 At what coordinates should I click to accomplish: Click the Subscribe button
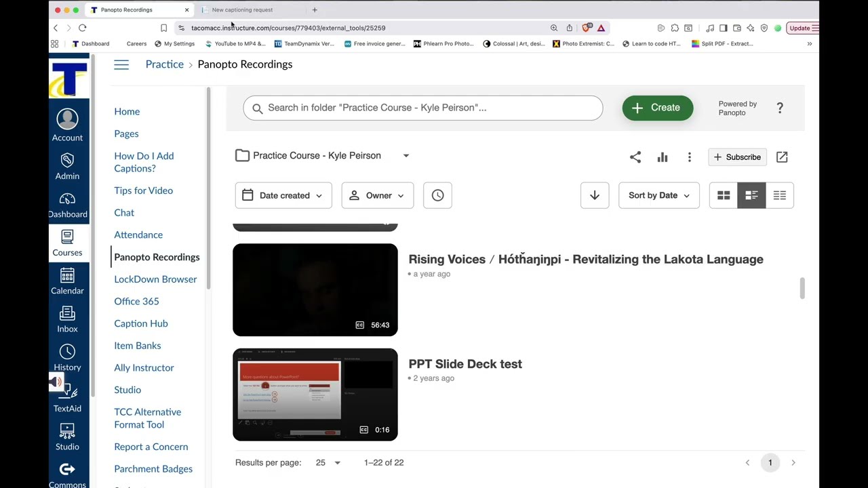(737, 157)
